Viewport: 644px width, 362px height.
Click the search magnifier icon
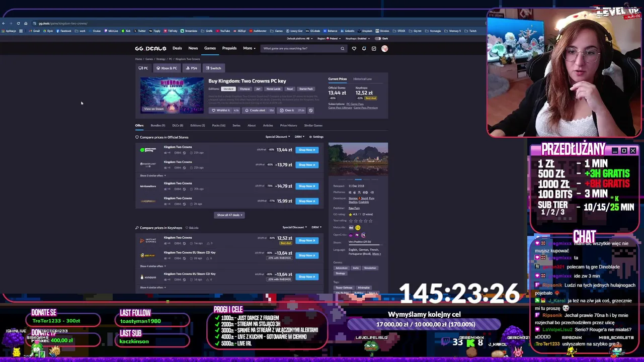(x=342, y=48)
